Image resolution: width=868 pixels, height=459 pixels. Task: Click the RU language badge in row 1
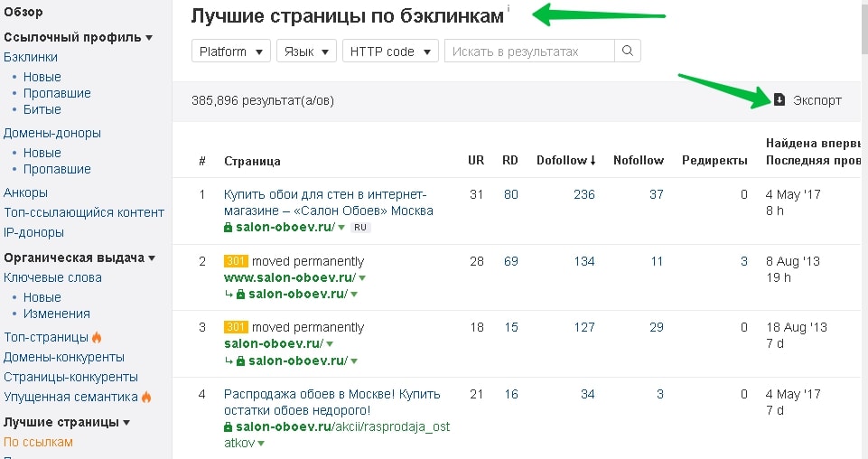360,228
